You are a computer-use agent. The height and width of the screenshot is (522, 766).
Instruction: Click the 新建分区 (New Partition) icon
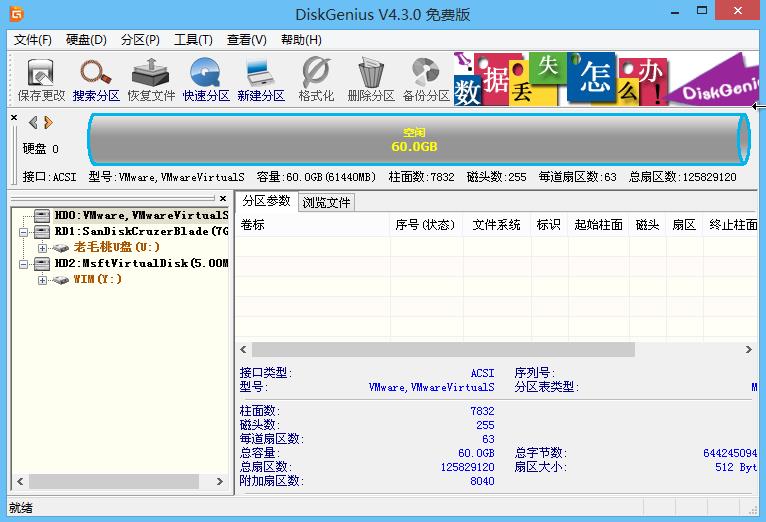[261, 80]
